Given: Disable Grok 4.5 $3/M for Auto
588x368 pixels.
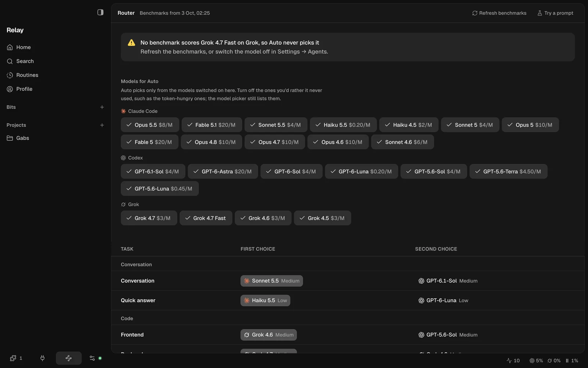Looking at the screenshot, I should click(x=322, y=218).
